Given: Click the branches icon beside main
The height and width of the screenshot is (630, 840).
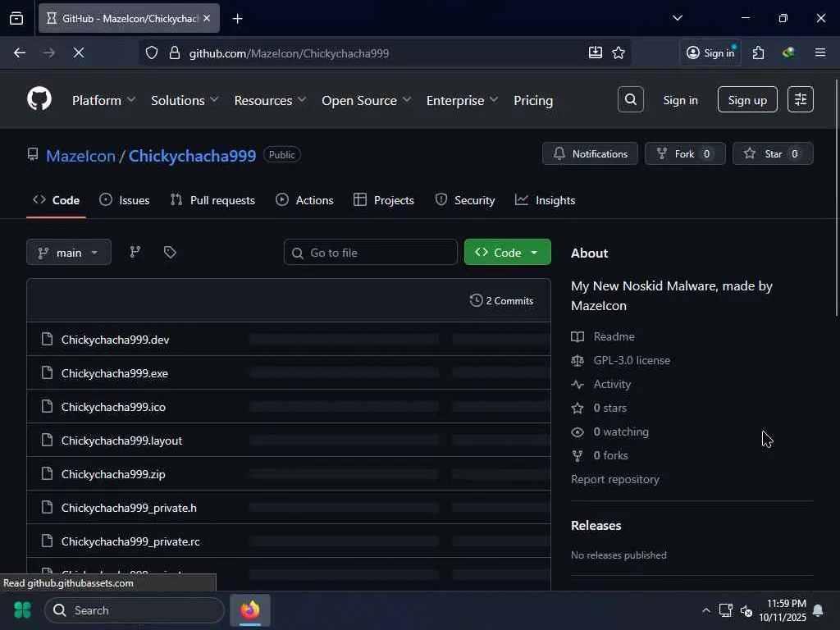Looking at the screenshot, I should (x=135, y=253).
